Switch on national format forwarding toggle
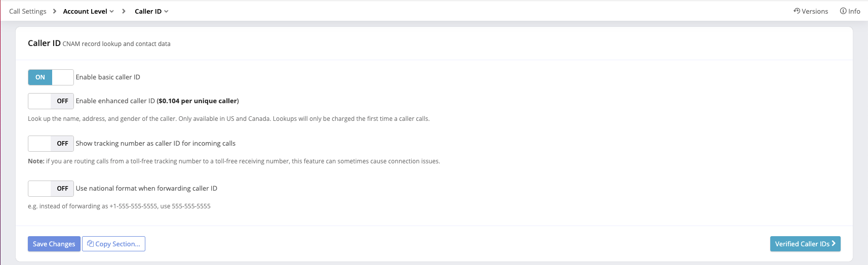This screenshot has height=265, width=868. (51, 189)
